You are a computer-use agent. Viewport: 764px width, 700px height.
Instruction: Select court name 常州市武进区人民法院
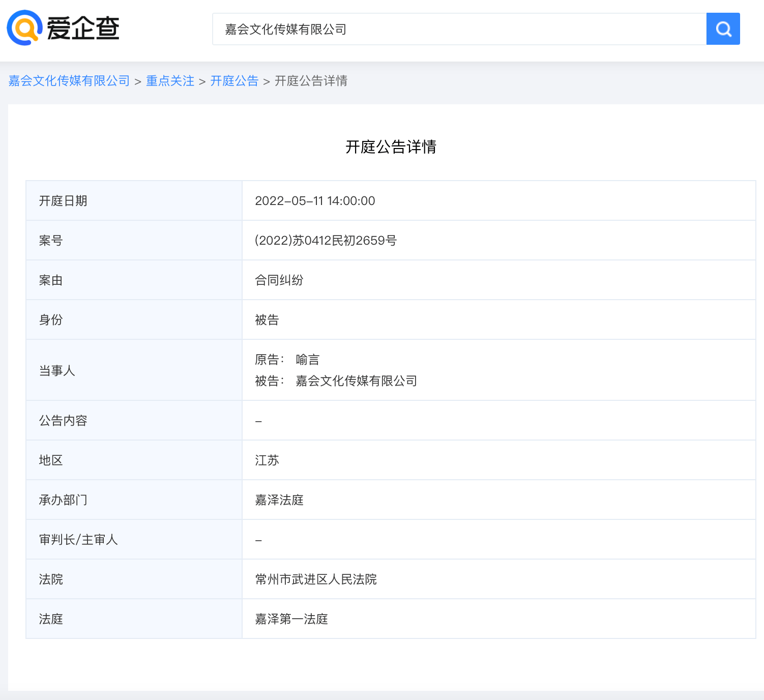point(316,579)
